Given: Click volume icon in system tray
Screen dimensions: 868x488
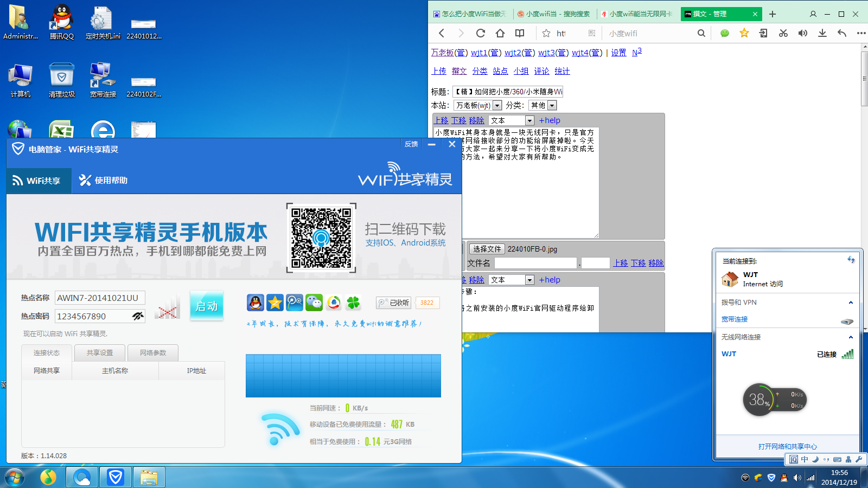Looking at the screenshot, I should (x=797, y=478).
